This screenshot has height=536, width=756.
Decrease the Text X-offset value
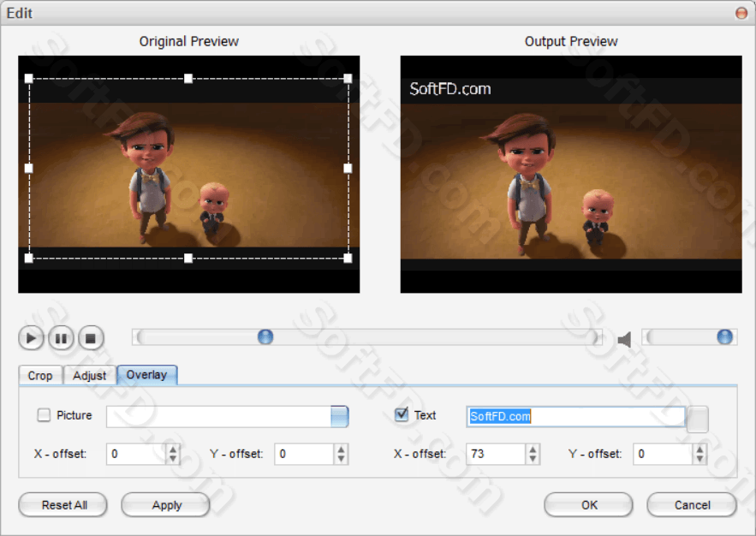click(533, 459)
